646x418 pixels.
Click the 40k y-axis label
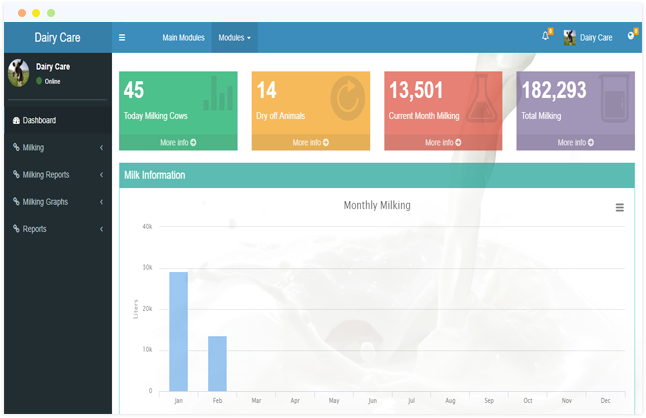(x=147, y=227)
